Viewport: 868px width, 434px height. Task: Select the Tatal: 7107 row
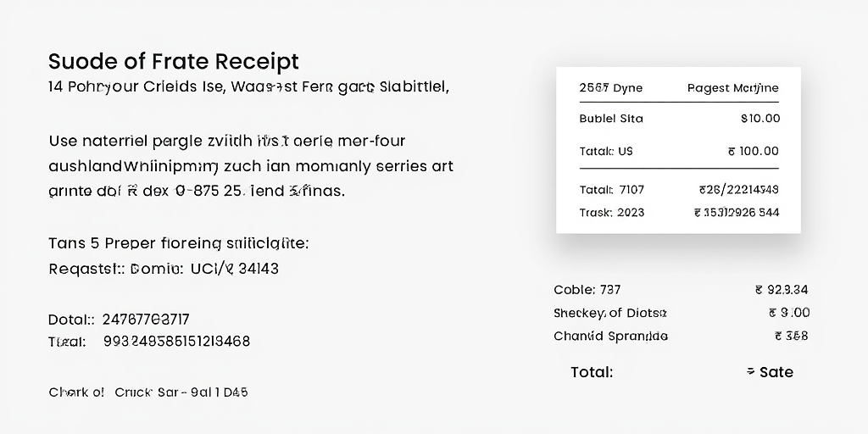(x=679, y=190)
